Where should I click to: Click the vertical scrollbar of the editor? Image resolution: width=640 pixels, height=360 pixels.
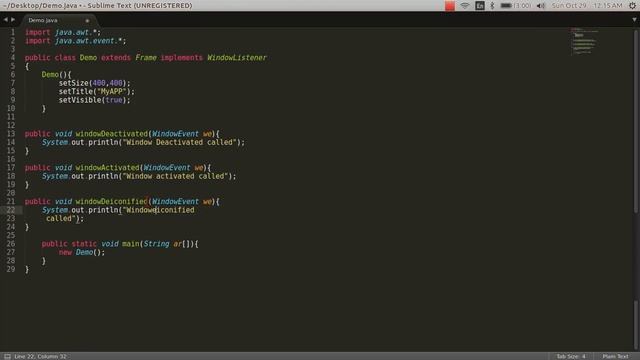[x=636, y=121]
